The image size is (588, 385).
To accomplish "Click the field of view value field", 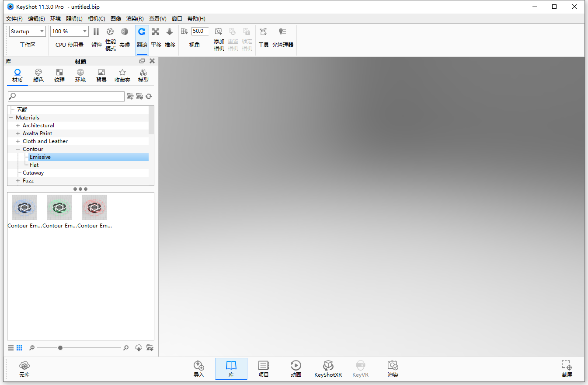I will pos(199,31).
